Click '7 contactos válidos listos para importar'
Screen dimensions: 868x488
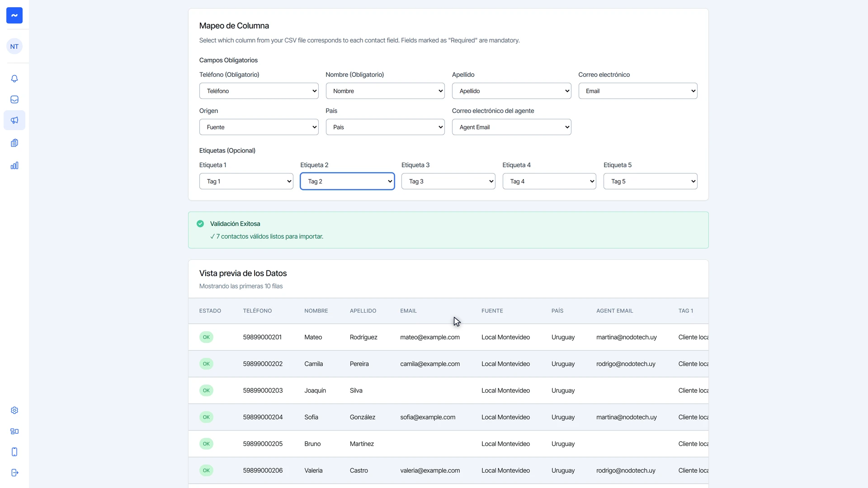(x=270, y=236)
